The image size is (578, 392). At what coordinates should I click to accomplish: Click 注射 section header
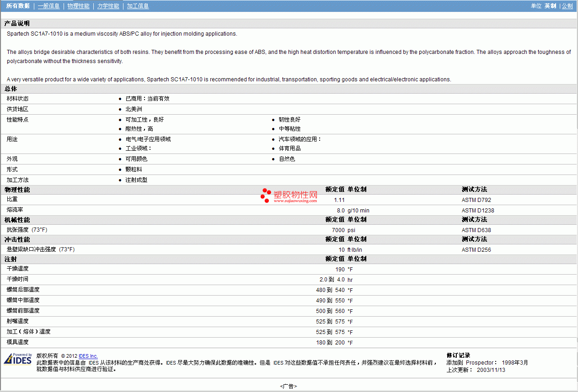[11, 259]
